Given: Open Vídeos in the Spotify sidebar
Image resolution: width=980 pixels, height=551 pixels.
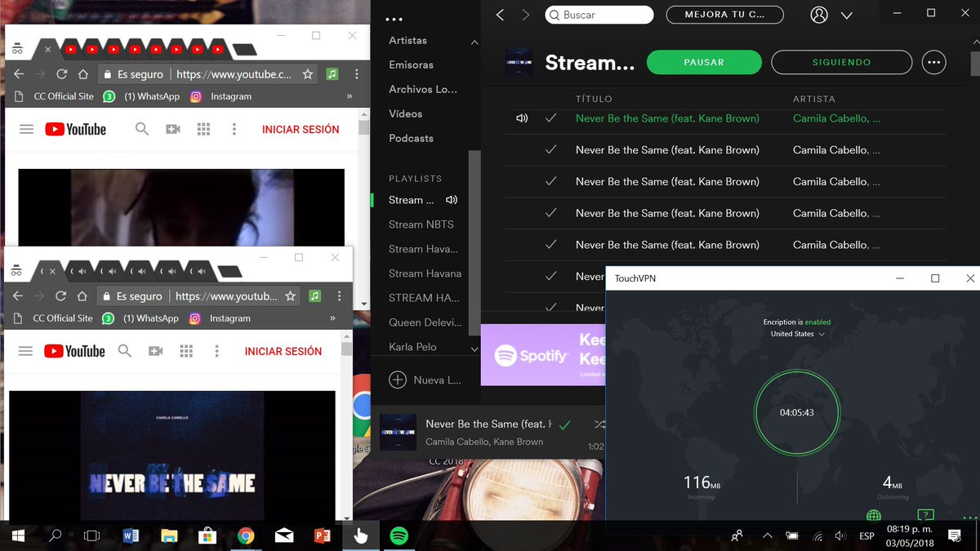Looking at the screenshot, I should click(405, 113).
